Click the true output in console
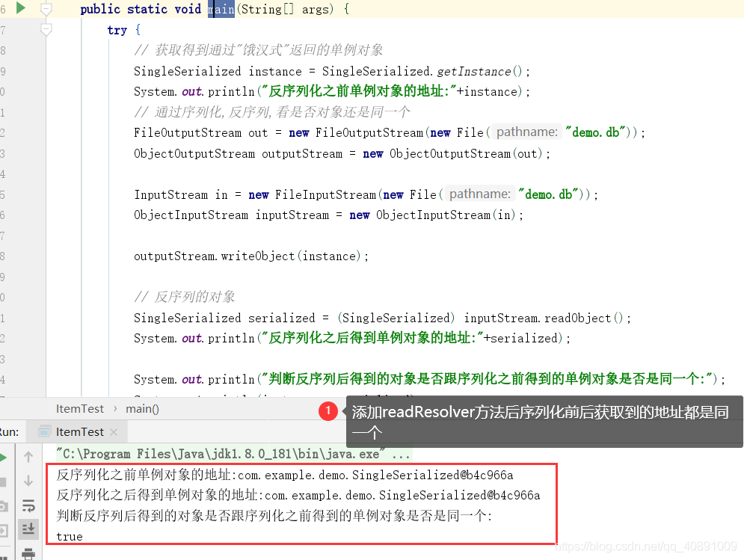This screenshot has height=560, width=744. pyautogui.click(x=70, y=537)
